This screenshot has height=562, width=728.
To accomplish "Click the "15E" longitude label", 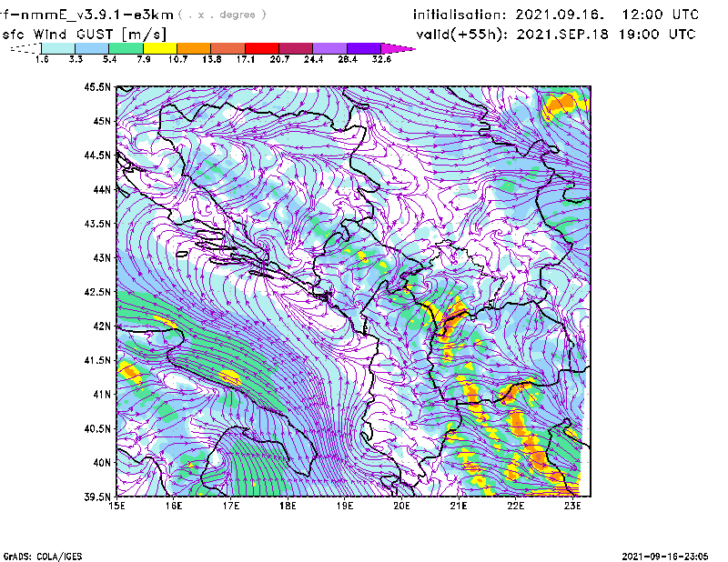I will pyautogui.click(x=116, y=506).
